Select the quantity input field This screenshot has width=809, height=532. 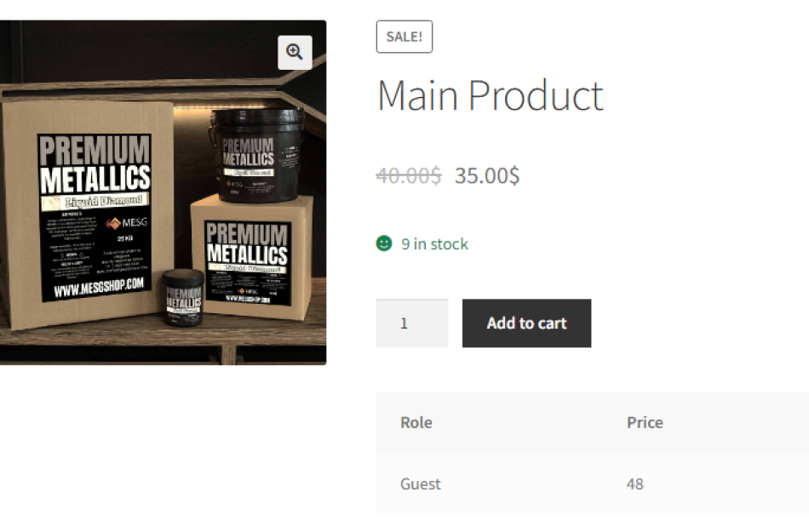click(x=411, y=323)
